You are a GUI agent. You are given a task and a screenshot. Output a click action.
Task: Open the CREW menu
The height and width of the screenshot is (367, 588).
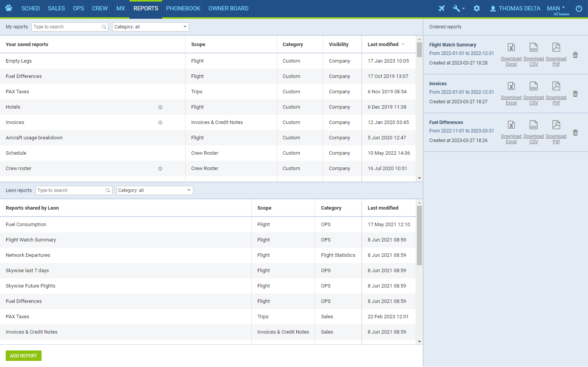pos(100,8)
